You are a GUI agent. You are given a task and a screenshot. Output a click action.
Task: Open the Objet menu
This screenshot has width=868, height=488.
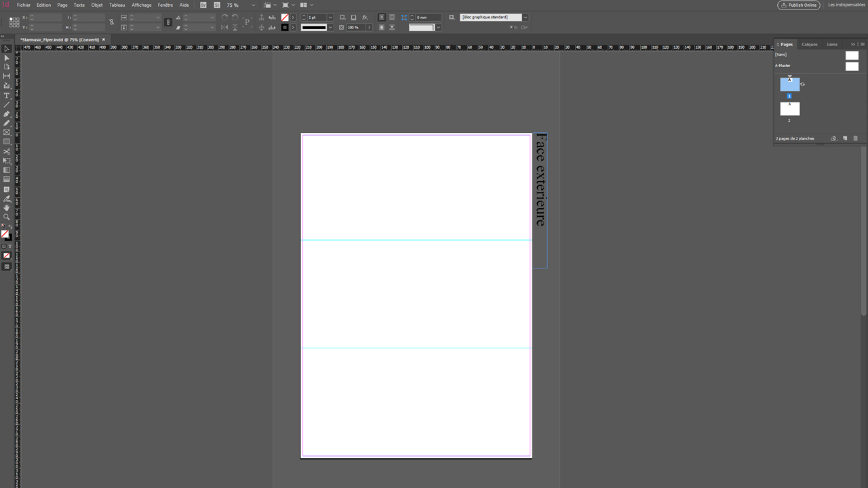[x=97, y=5]
